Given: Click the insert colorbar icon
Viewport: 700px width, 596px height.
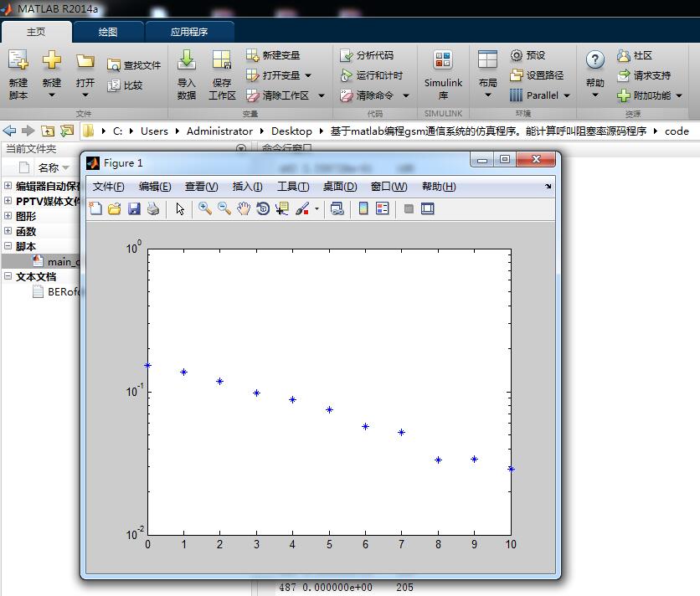Looking at the screenshot, I should 363,208.
